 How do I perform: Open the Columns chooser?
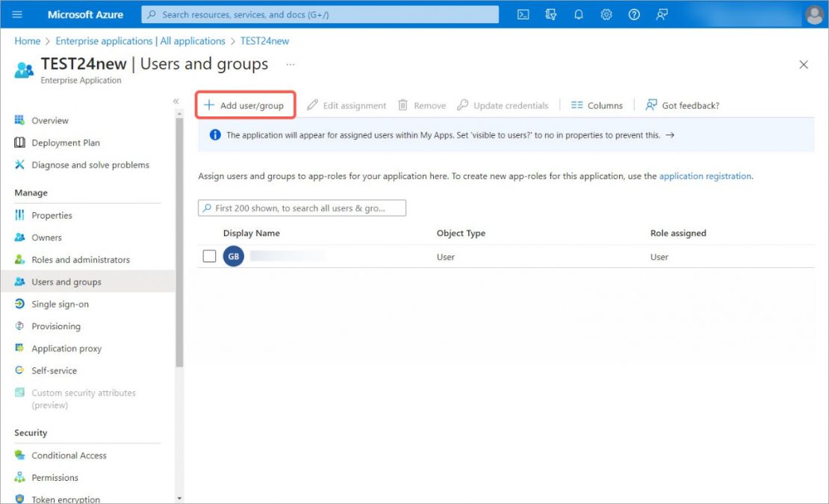point(597,105)
